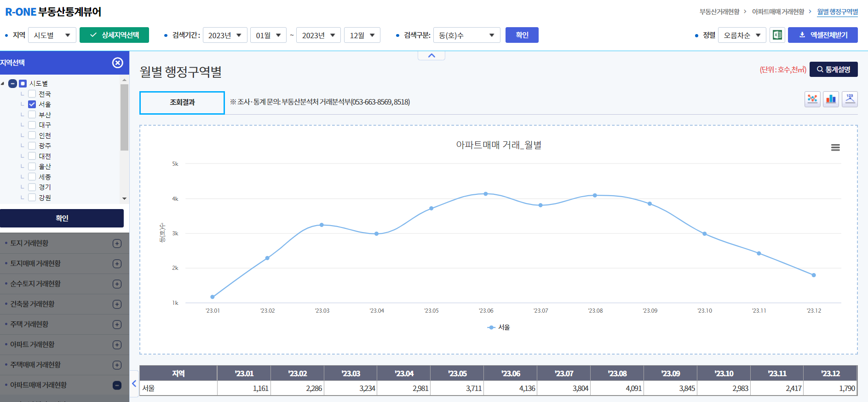Click the region tree scroll down arrow
Image resolution: width=868 pixels, height=402 pixels.
(124, 198)
